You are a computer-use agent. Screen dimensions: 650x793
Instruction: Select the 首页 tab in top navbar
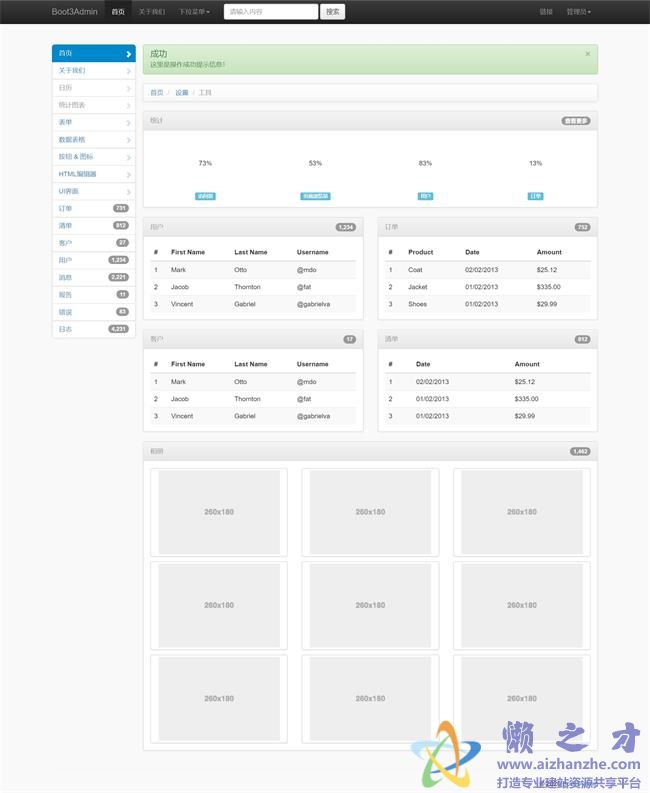118,12
